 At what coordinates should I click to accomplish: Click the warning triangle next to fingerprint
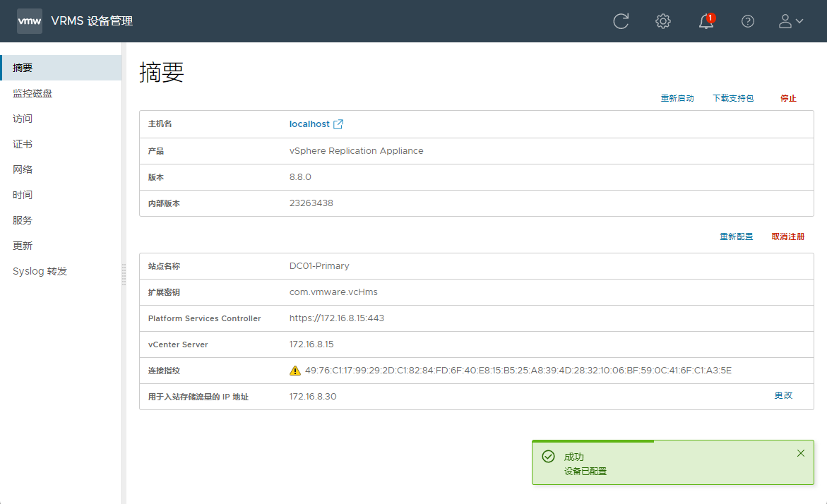(x=294, y=371)
